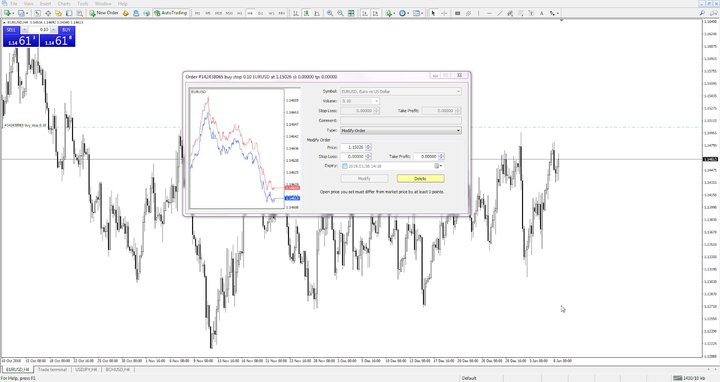Select the crosshair tool
720x382 pixels.
click(444, 13)
